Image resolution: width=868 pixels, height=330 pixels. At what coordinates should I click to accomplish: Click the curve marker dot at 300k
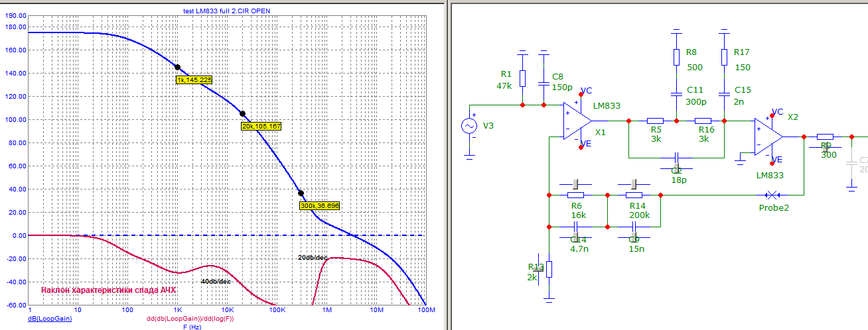point(301,193)
